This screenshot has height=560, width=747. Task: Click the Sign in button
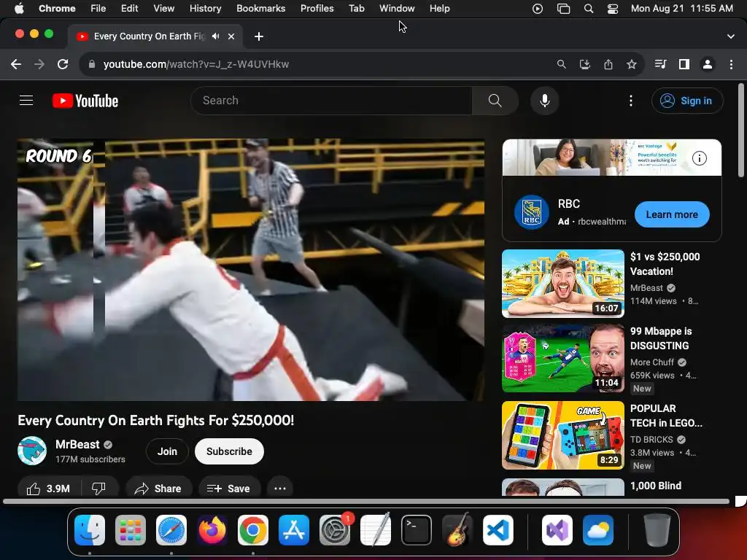[x=687, y=101]
